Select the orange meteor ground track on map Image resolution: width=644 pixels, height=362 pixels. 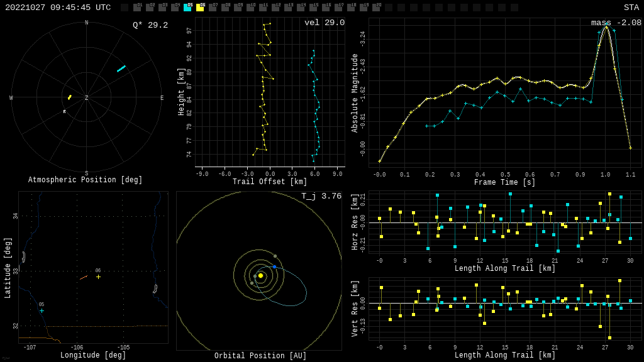pos(84,277)
